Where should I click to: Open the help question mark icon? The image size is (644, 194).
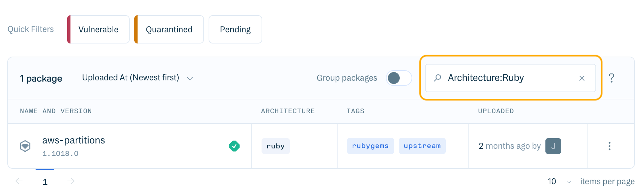pyautogui.click(x=611, y=78)
